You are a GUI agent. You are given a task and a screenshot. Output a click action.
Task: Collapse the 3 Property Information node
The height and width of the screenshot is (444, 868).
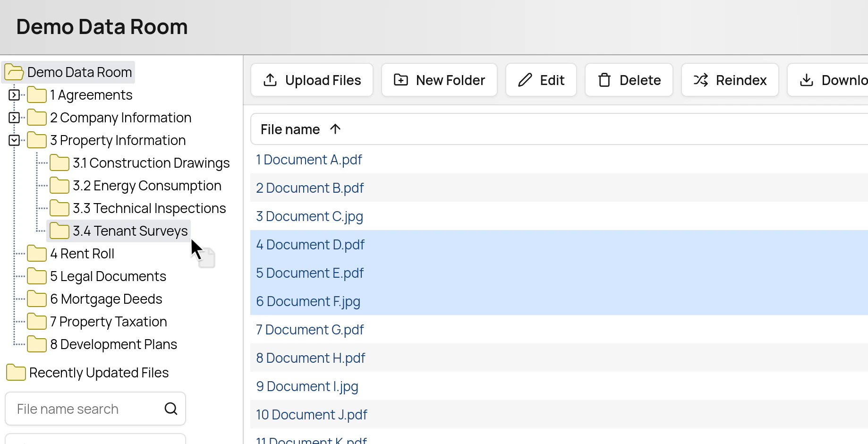point(14,140)
